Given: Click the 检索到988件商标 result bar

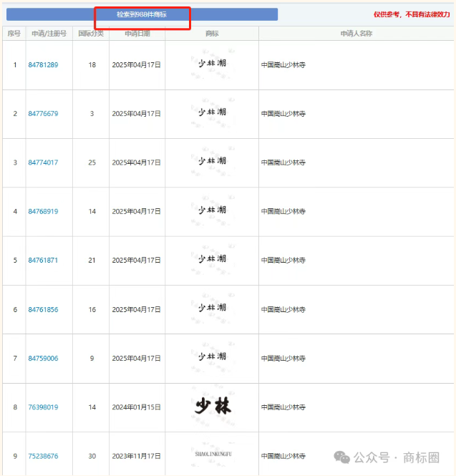Looking at the screenshot, I should point(142,14).
